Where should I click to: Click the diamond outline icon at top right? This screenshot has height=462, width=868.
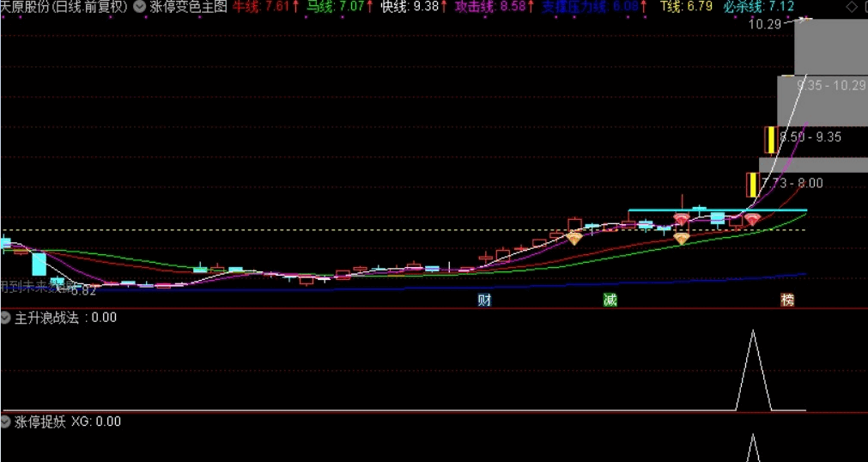pyautogui.click(x=852, y=7)
